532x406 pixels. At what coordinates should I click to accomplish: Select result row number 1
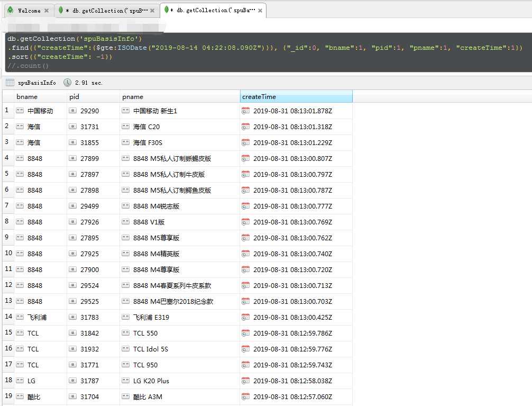[x=7, y=111]
